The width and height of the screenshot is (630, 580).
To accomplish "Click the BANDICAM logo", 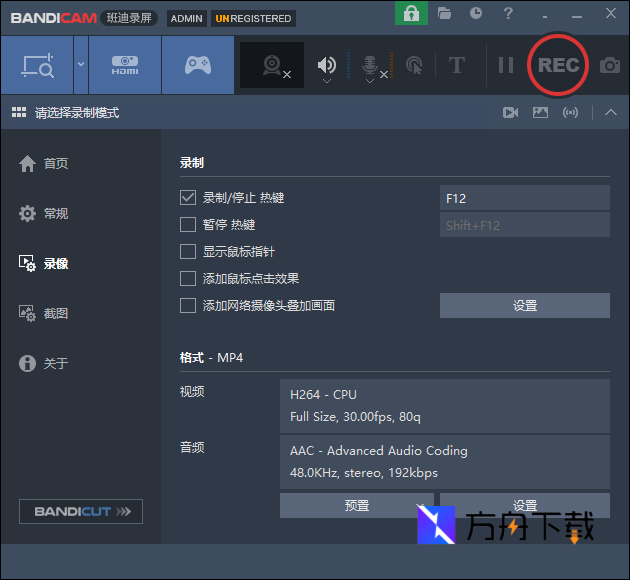I will coord(53,18).
